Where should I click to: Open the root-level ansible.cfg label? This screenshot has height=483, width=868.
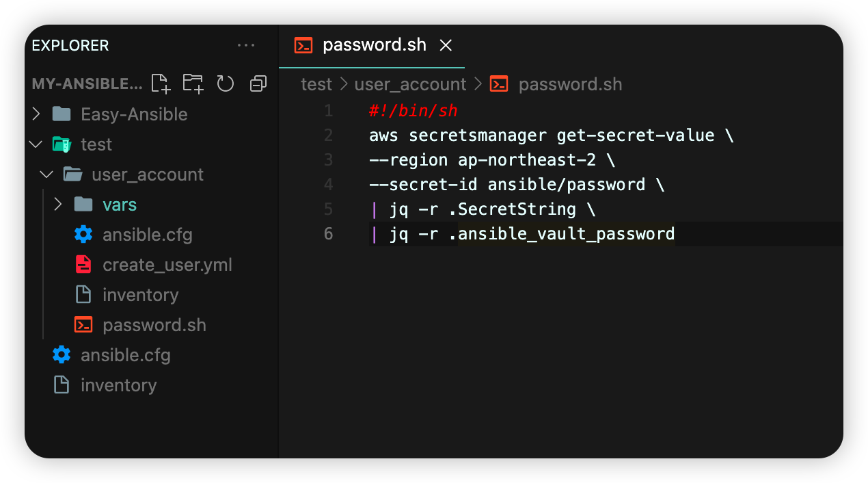[x=126, y=355]
